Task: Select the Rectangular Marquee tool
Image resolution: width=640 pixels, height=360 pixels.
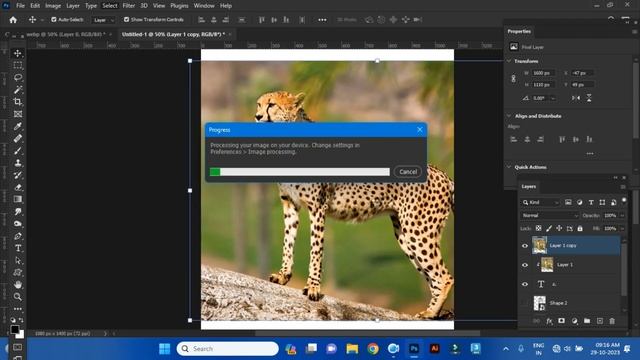Action: [18, 65]
